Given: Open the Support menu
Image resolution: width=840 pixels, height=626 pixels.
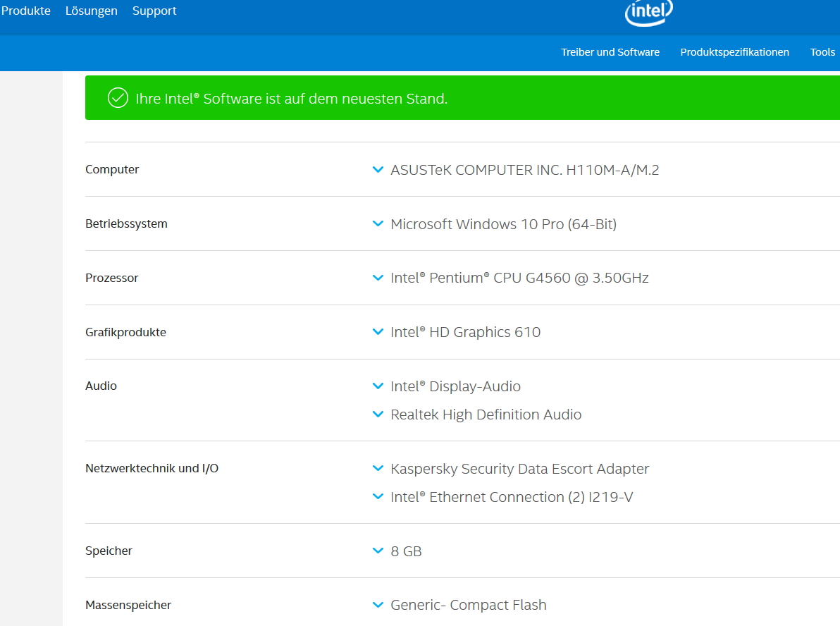Looking at the screenshot, I should 154,11.
